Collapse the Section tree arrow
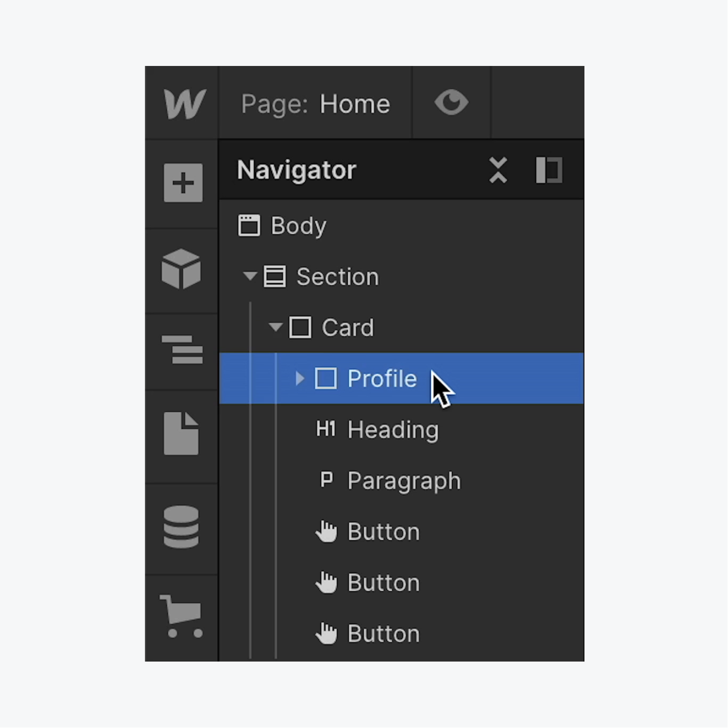This screenshot has height=728, width=728. (250, 276)
